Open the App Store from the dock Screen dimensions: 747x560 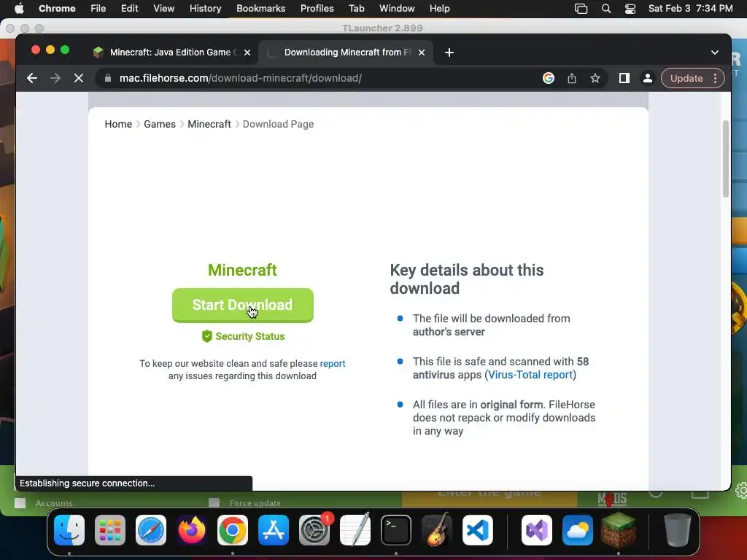click(274, 529)
